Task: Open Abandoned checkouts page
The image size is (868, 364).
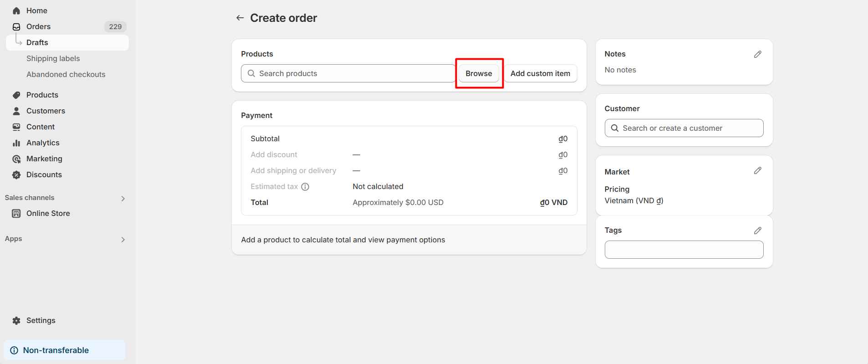Action: [66, 74]
